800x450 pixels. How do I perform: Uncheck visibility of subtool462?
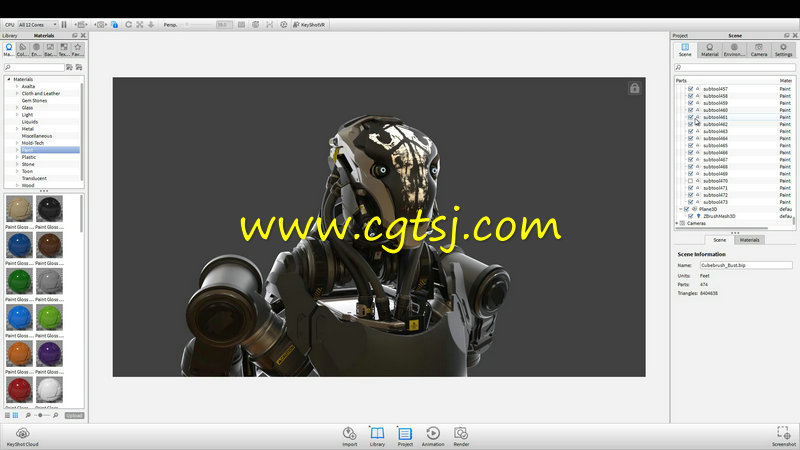690,124
